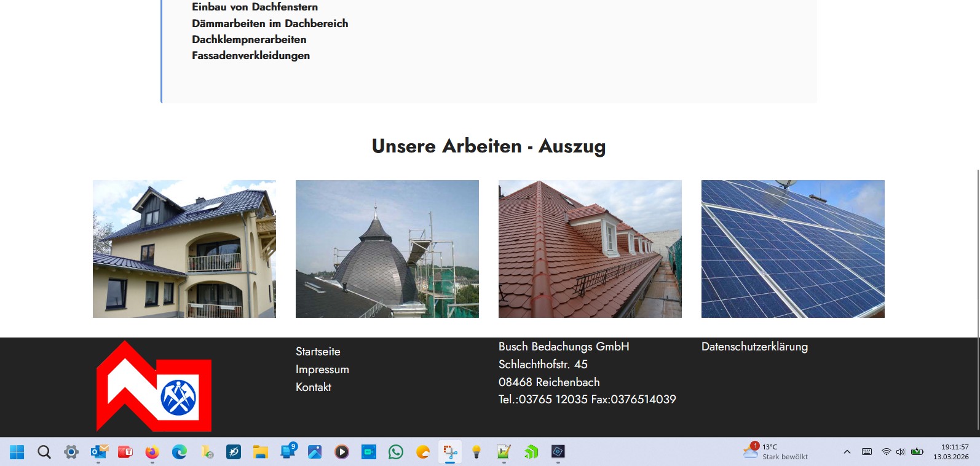Open the Datenschutzerklärung link
The height and width of the screenshot is (466, 980).
pyautogui.click(x=754, y=347)
